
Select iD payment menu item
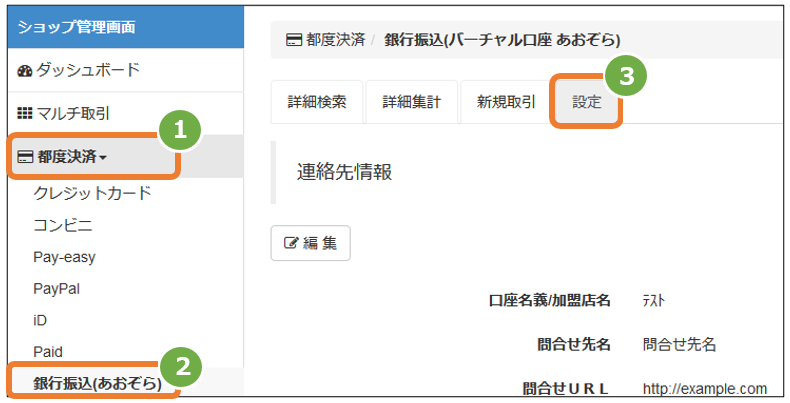40,320
